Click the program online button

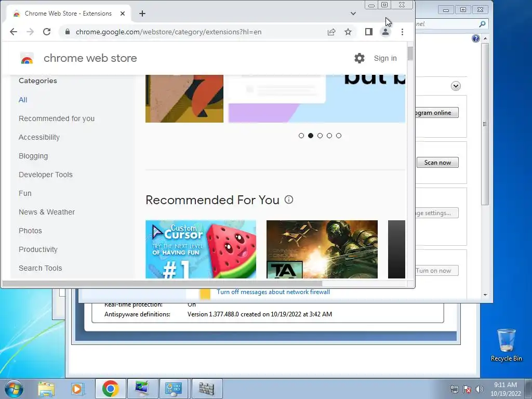[x=437, y=113]
